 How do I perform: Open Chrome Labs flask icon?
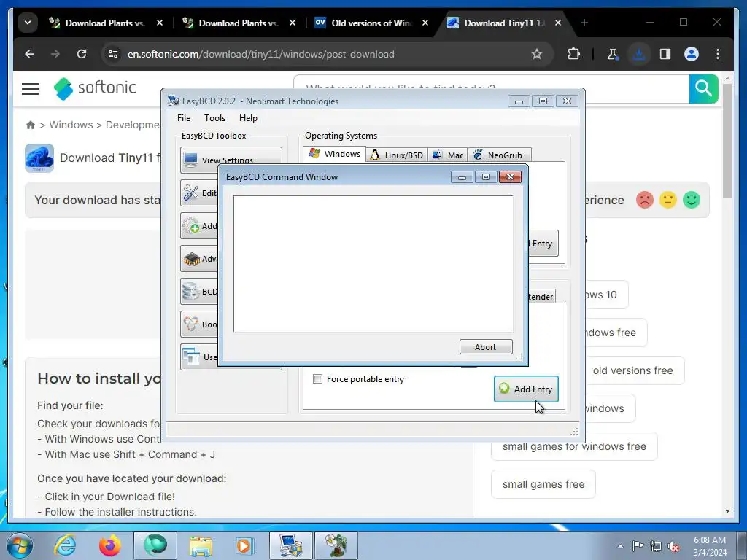tap(613, 54)
